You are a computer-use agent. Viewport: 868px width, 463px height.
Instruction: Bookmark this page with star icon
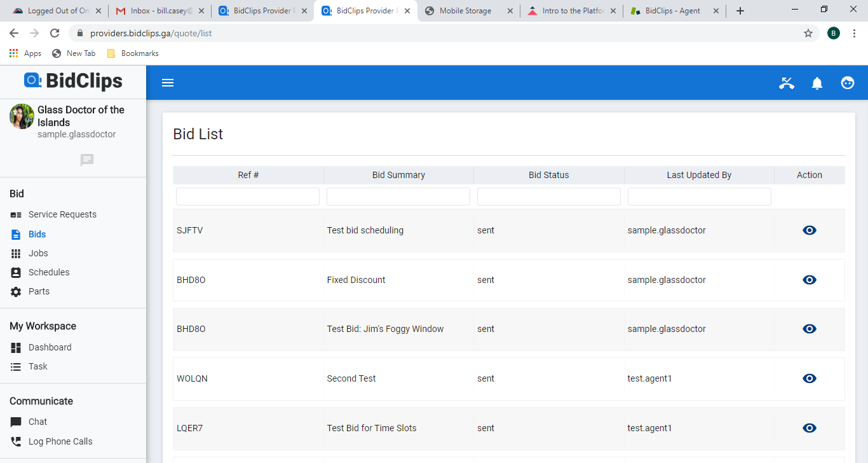(x=808, y=33)
